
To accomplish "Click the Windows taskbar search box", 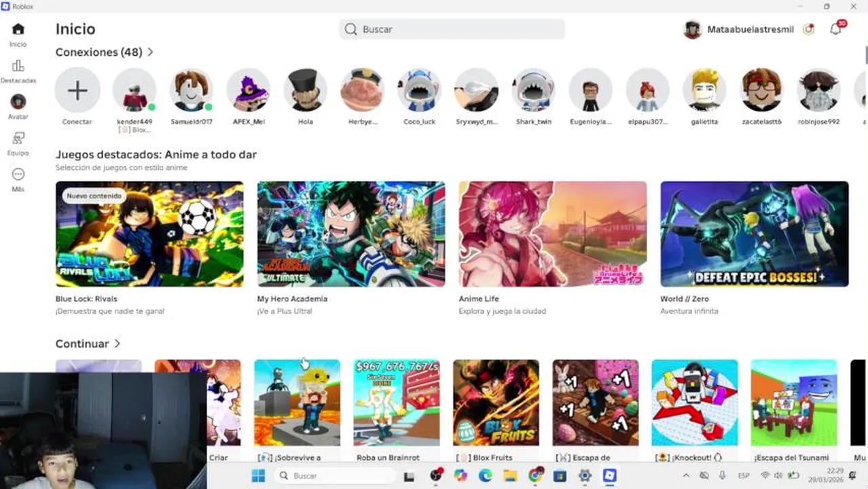I will click(x=334, y=475).
